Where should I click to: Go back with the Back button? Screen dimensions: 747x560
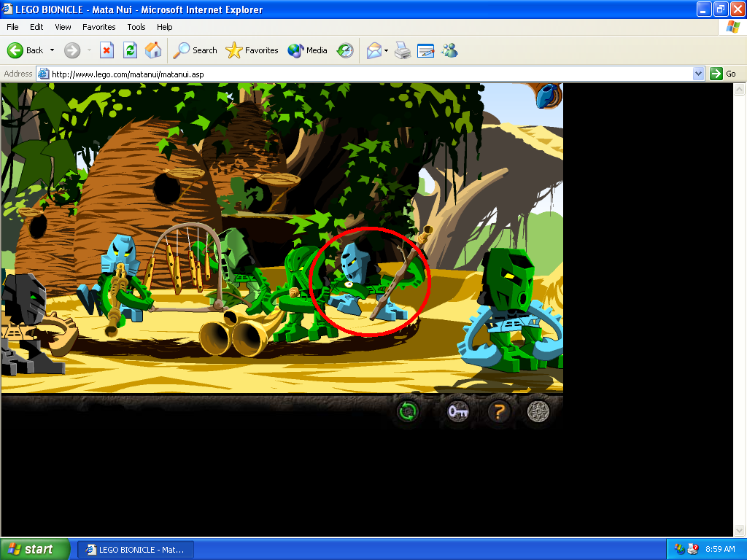tap(26, 50)
